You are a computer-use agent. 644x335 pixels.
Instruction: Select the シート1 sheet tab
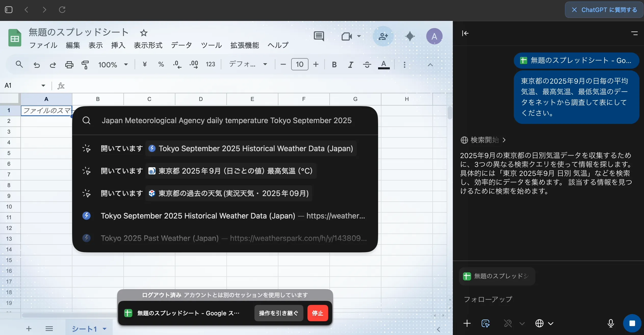point(85,329)
